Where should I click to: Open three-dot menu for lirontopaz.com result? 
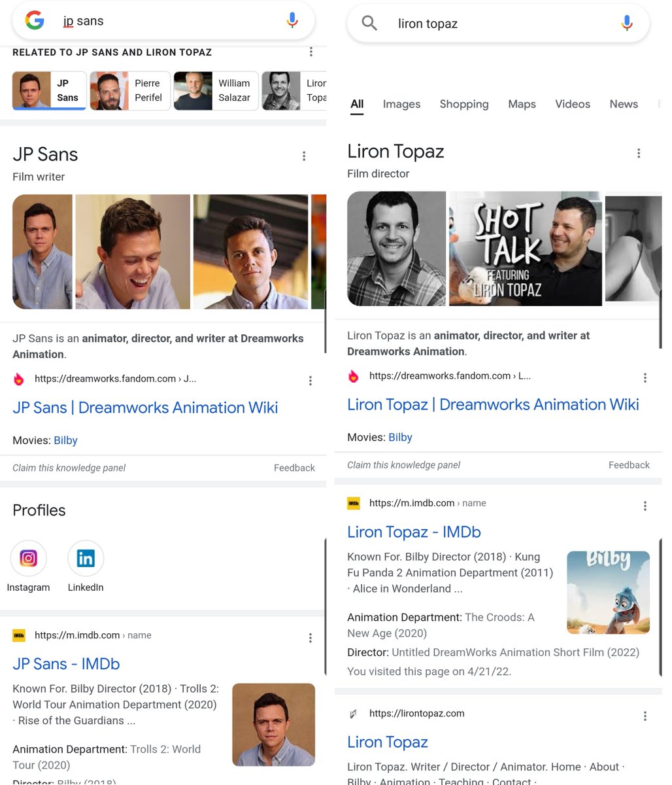[645, 716]
